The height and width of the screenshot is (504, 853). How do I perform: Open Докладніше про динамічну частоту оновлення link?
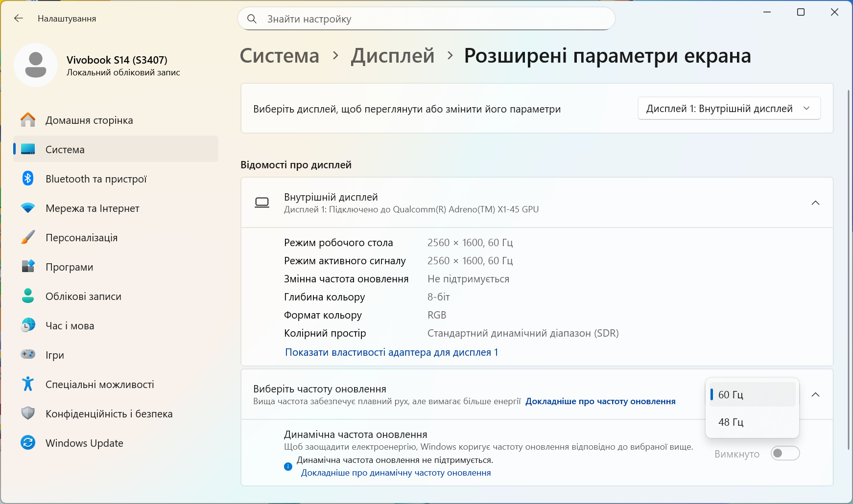[x=396, y=473]
